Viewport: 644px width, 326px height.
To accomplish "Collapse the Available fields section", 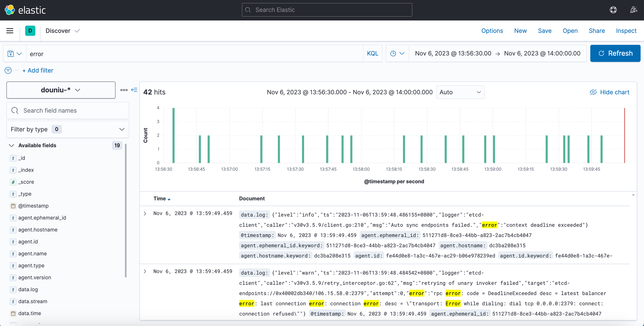I will (12, 145).
